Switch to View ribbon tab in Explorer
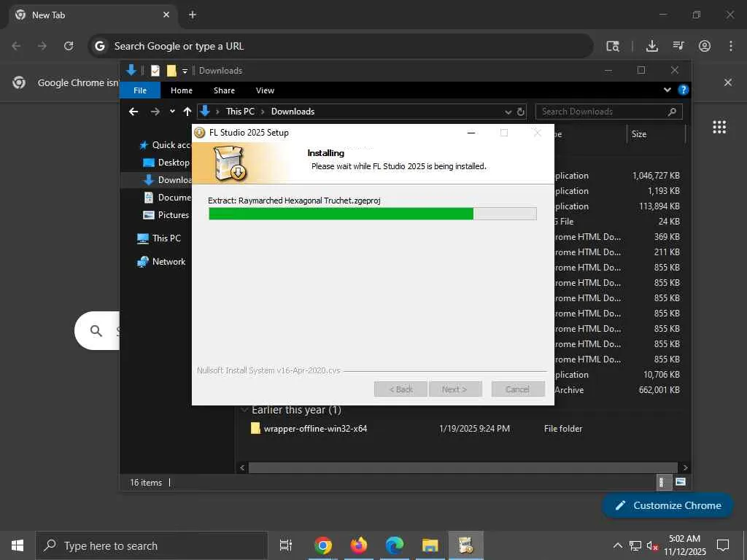 [x=265, y=90]
